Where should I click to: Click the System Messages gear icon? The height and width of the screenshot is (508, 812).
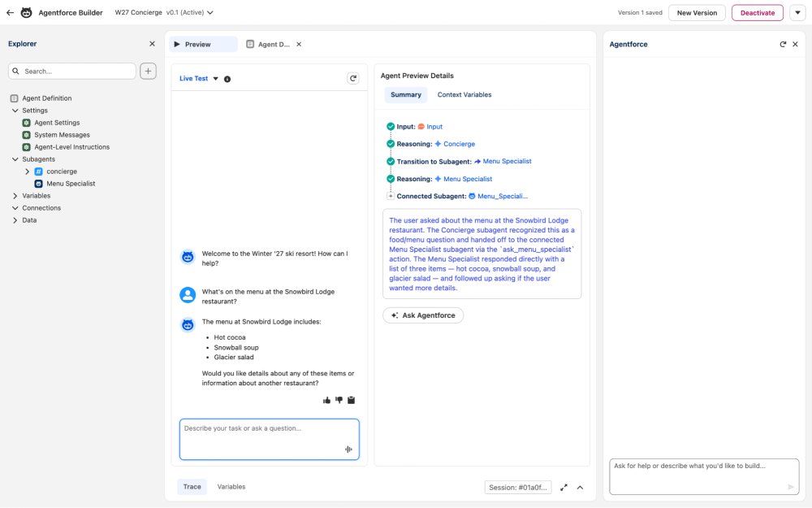(27, 135)
